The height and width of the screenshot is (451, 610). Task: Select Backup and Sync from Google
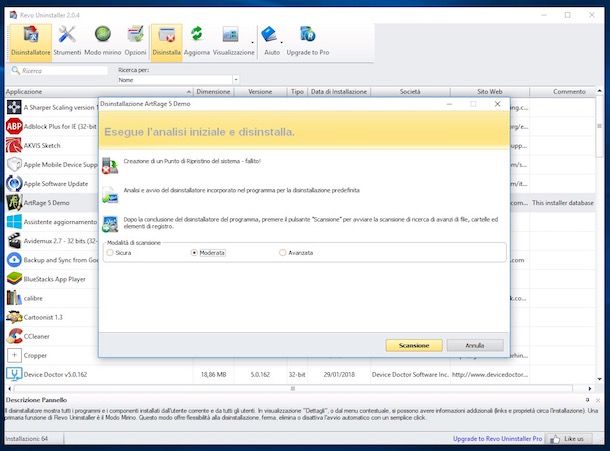click(51, 260)
